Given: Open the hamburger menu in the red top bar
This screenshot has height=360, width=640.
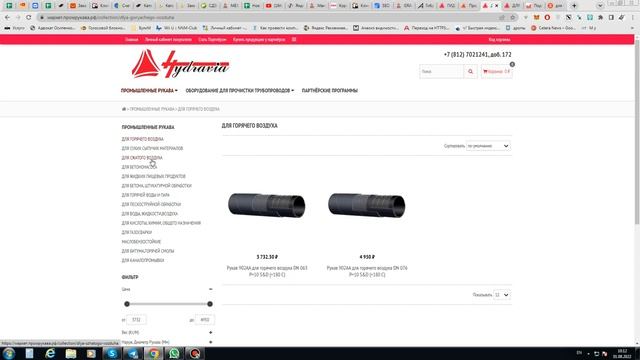Looking at the screenshot, I should (294, 40).
